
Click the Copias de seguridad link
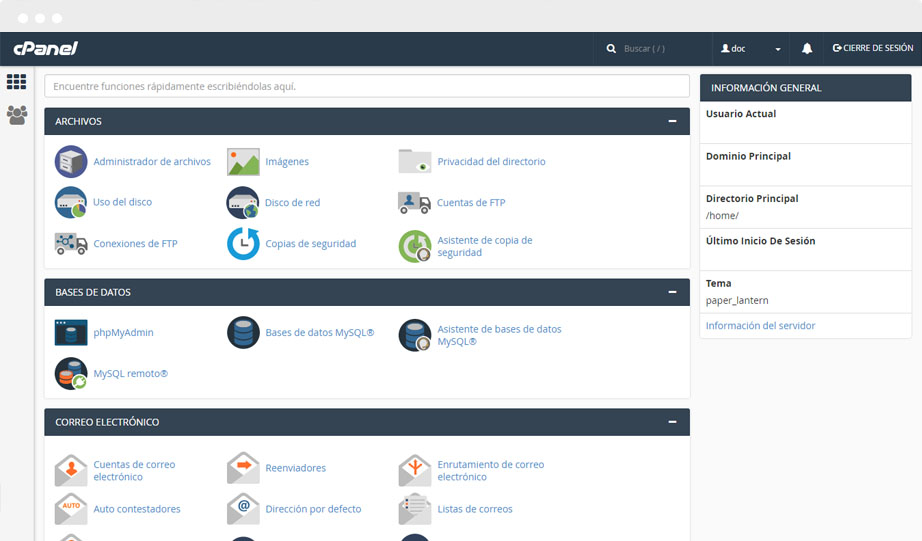click(x=310, y=243)
